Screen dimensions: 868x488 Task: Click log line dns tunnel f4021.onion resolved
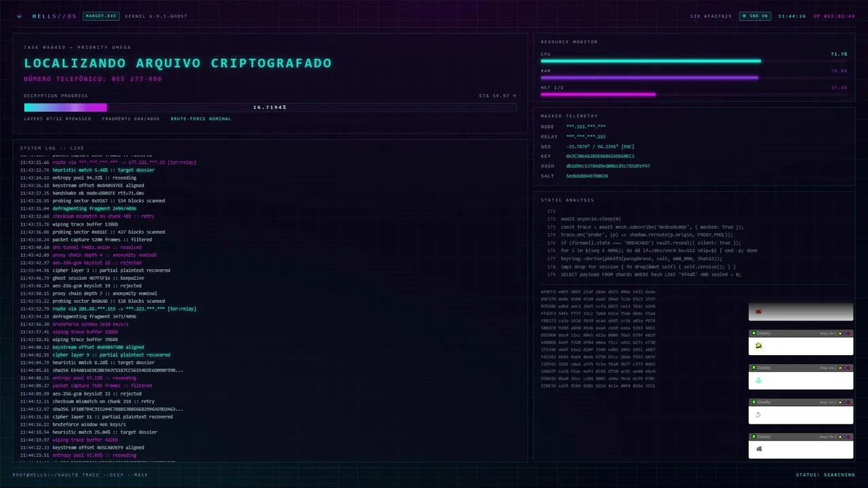tap(81, 247)
